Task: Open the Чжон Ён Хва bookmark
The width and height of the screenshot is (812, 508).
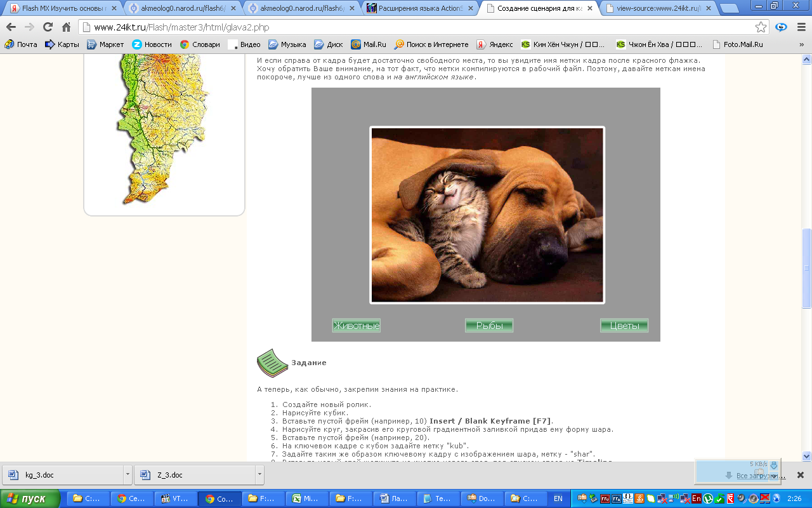Action: [659, 44]
